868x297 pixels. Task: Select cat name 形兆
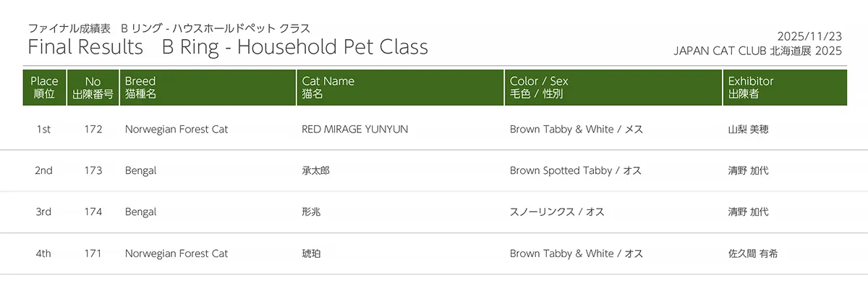click(311, 212)
